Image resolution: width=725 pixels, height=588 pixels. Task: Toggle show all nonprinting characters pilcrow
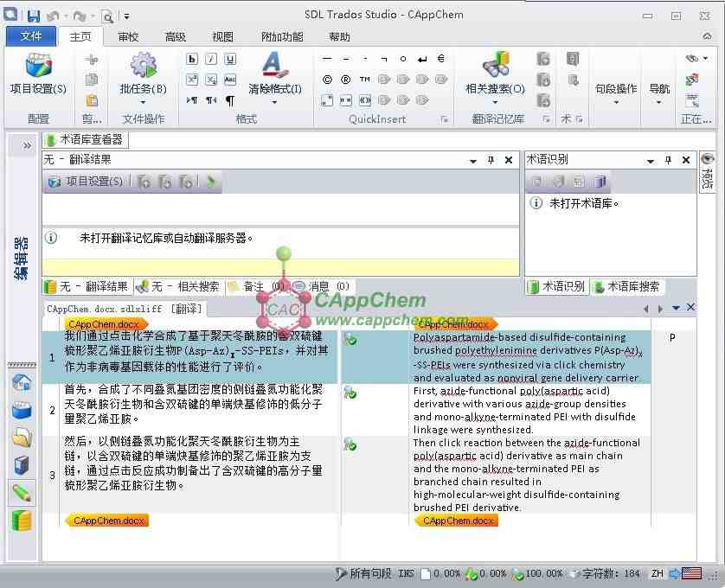coord(230,99)
